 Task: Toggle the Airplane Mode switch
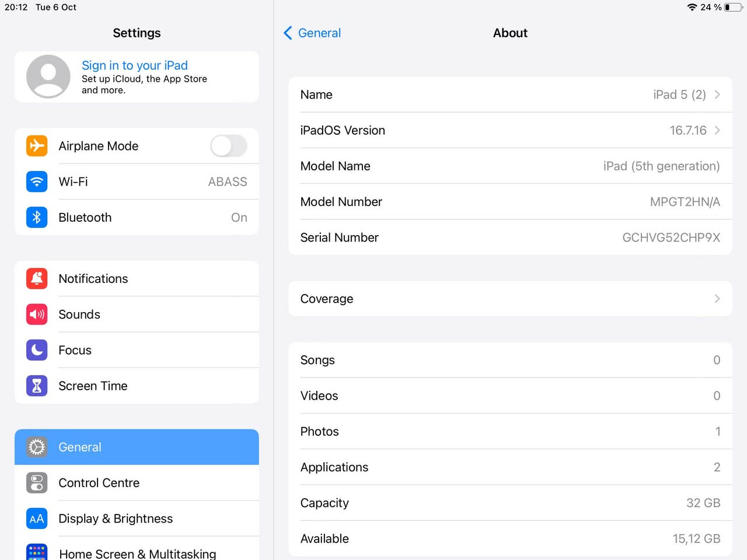[229, 146]
